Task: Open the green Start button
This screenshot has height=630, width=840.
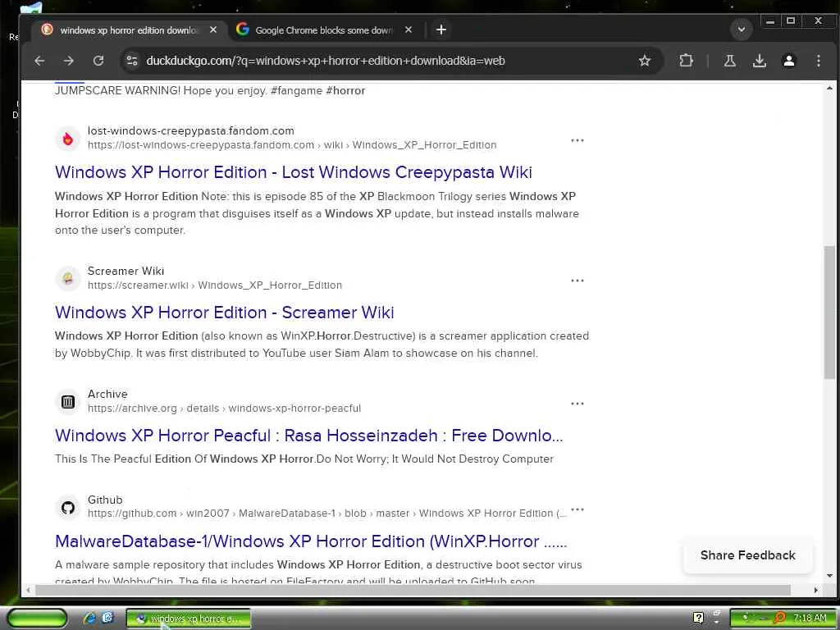Action: pyautogui.click(x=37, y=619)
